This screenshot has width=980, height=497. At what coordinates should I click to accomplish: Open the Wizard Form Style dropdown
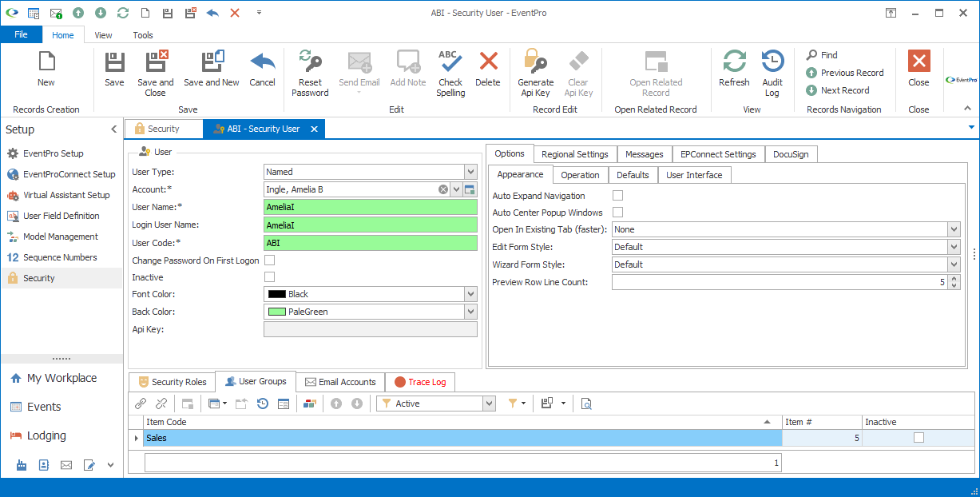click(954, 264)
